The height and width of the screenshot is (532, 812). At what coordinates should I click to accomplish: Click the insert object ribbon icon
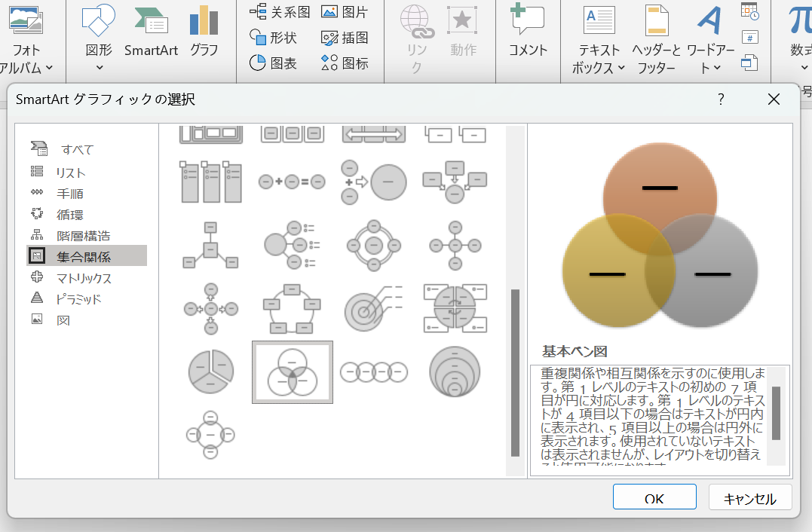(x=750, y=63)
